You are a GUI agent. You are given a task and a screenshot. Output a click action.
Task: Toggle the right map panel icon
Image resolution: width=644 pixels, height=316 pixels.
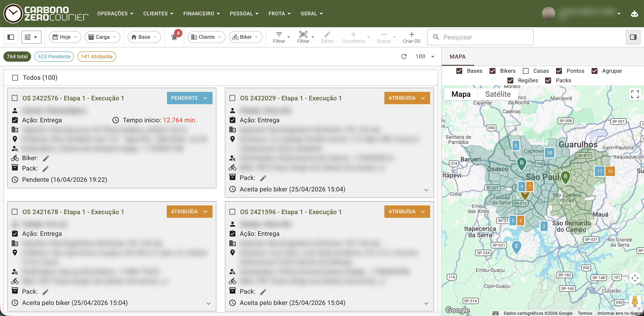coord(633,37)
